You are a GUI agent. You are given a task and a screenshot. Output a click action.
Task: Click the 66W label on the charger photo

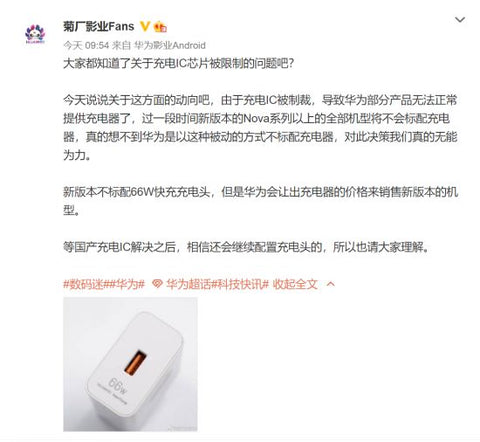pos(117,386)
